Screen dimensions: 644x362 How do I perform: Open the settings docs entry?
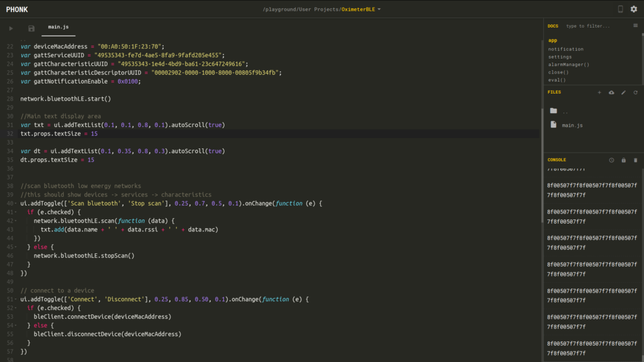pyautogui.click(x=560, y=57)
